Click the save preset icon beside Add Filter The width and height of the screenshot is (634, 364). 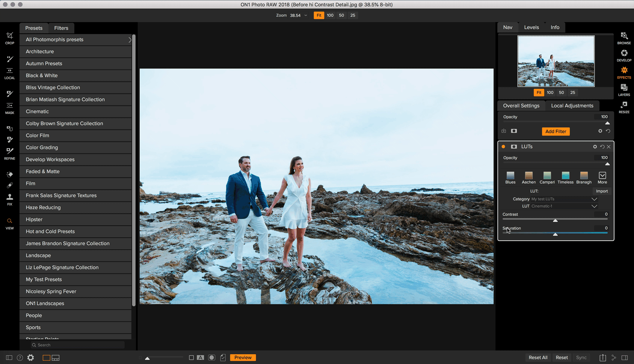(504, 131)
